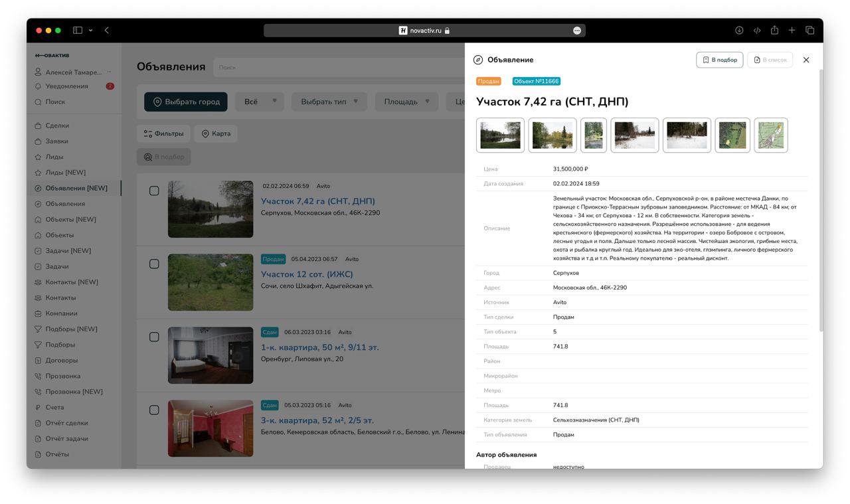
Task: Tick the checkbox for Участок 12 сот. listing
Action: tap(154, 264)
